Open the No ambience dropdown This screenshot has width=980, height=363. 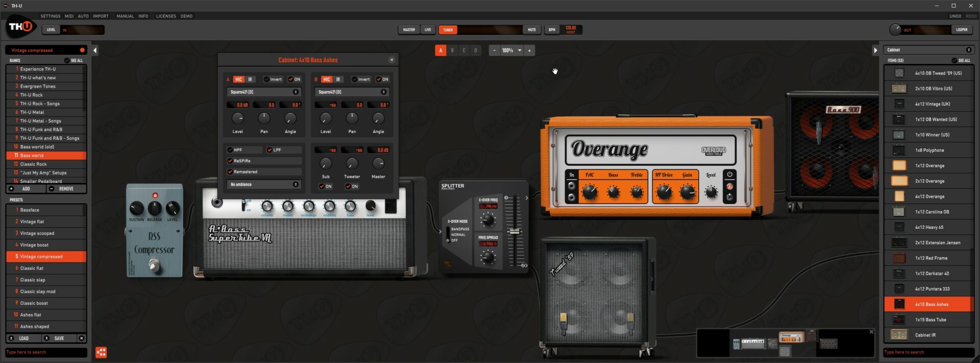coord(264,184)
